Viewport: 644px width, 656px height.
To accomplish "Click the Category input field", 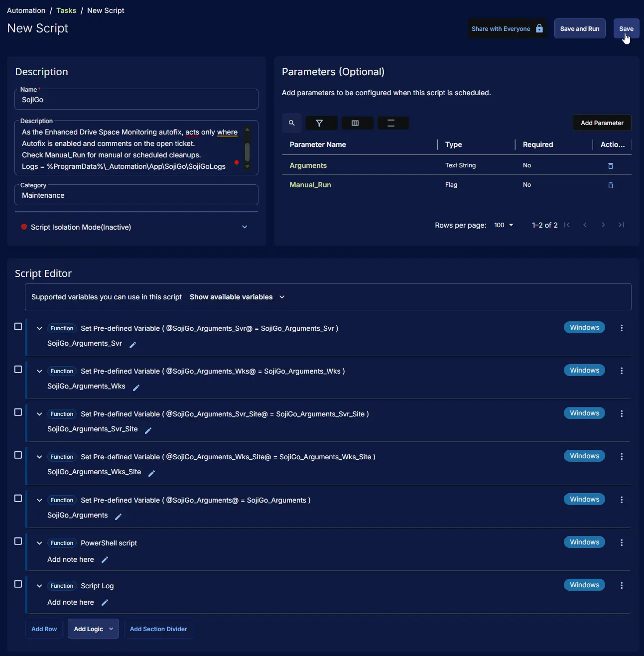I will pos(136,195).
